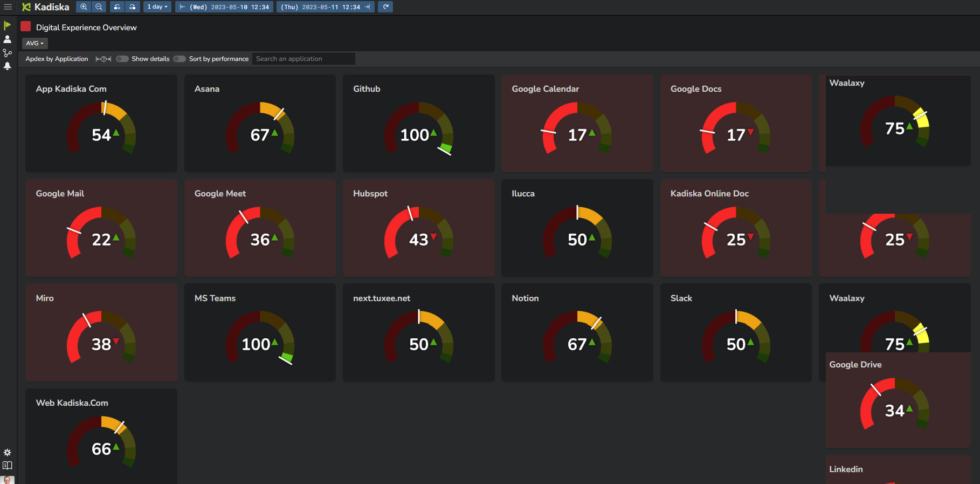Image resolution: width=980 pixels, height=484 pixels.
Task: Open the Kadiska Online Doc card
Action: pyautogui.click(x=736, y=228)
